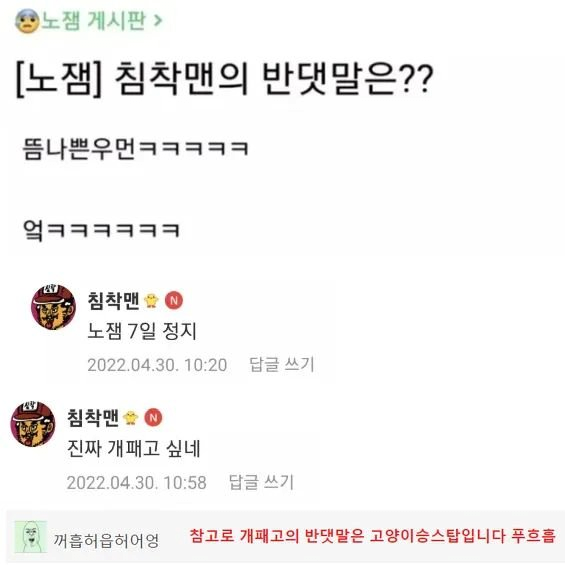Click the chick badge in first comment
565x565 pixels.
coord(151,301)
